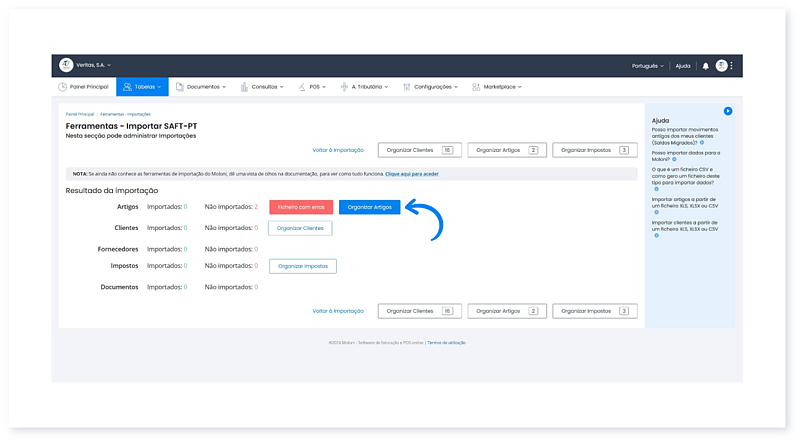Image resolution: width=800 pixels, height=442 pixels.
Task: Click the Ajuda link in top header
Action: (683, 66)
